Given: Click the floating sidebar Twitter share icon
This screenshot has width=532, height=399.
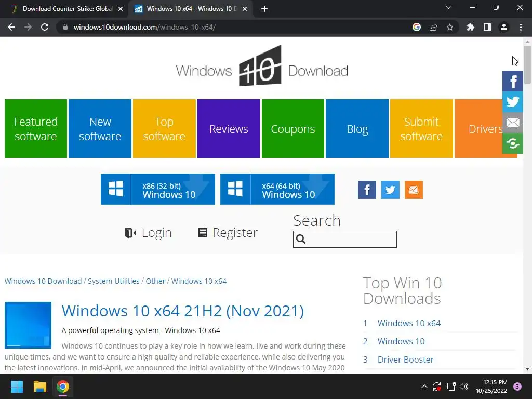Looking at the screenshot, I should pos(513,102).
